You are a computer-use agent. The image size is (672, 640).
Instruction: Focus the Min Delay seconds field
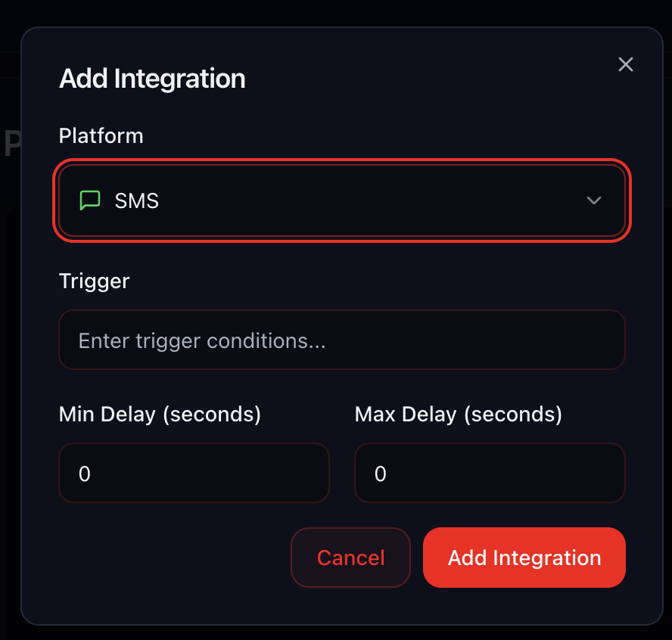(194, 473)
